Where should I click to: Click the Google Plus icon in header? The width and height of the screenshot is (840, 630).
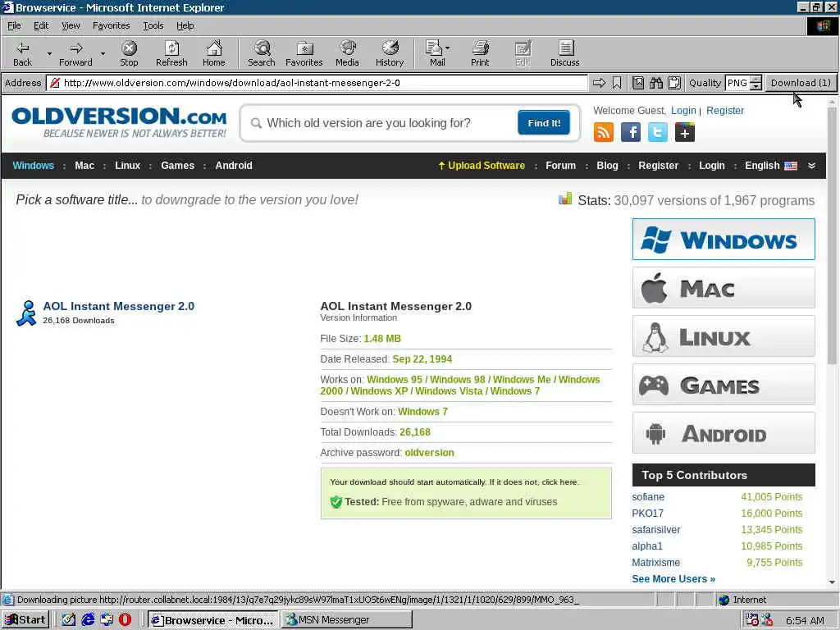[x=685, y=132]
